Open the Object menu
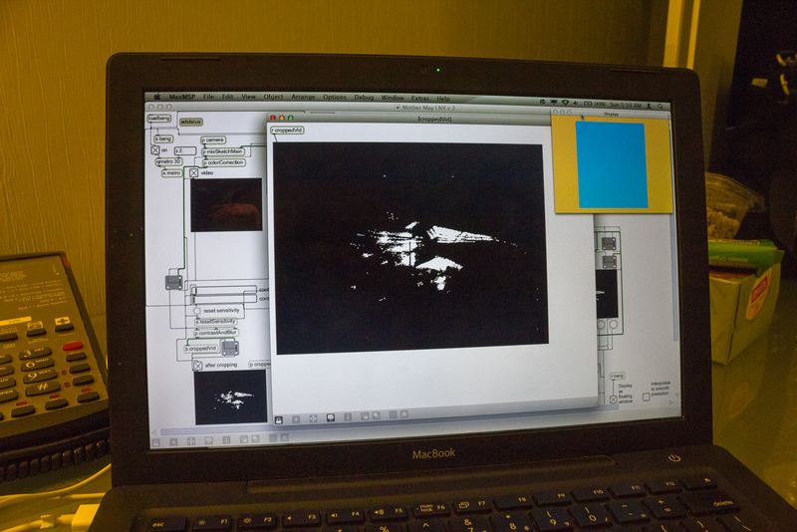This screenshot has height=532, width=797. (273, 97)
